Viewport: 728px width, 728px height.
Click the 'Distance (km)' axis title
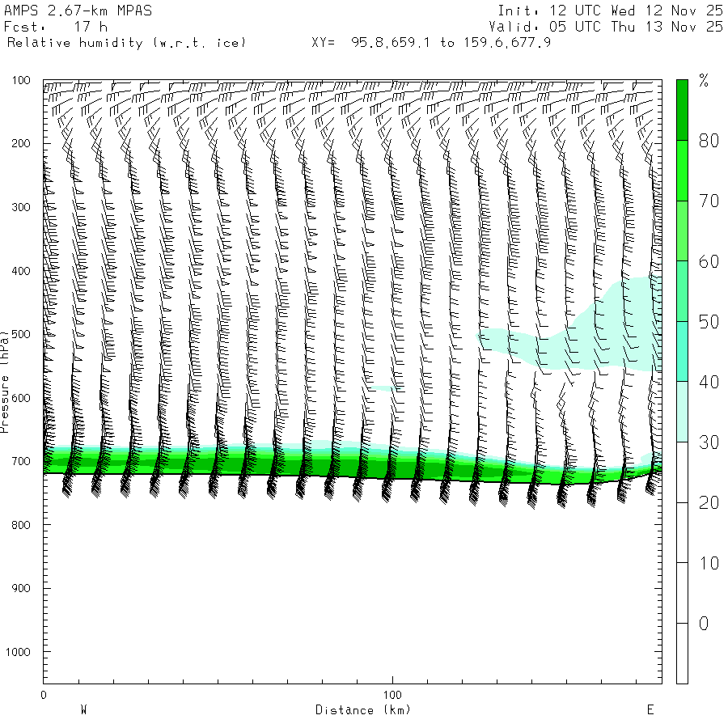363,710
